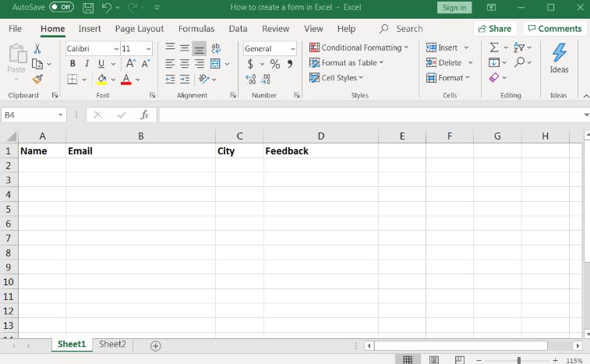This screenshot has width=590, height=364.
Task: Click the Sign in button
Action: pos(454,8)
